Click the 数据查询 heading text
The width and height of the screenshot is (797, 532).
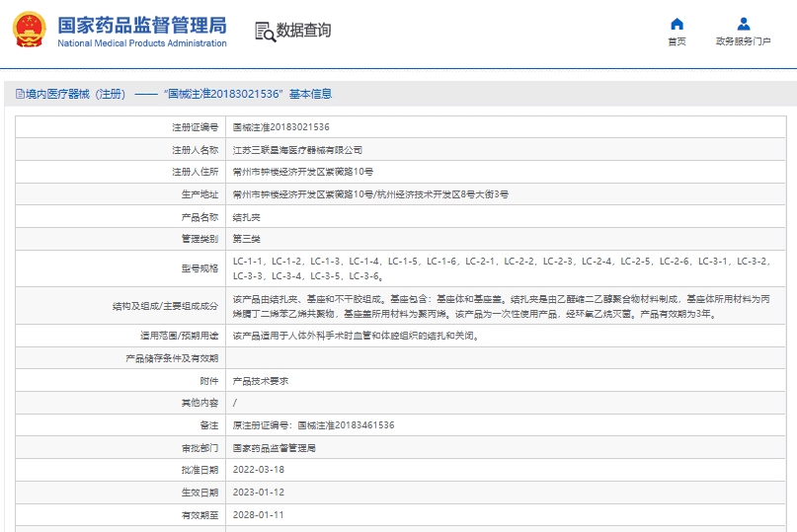click(303, 31)
